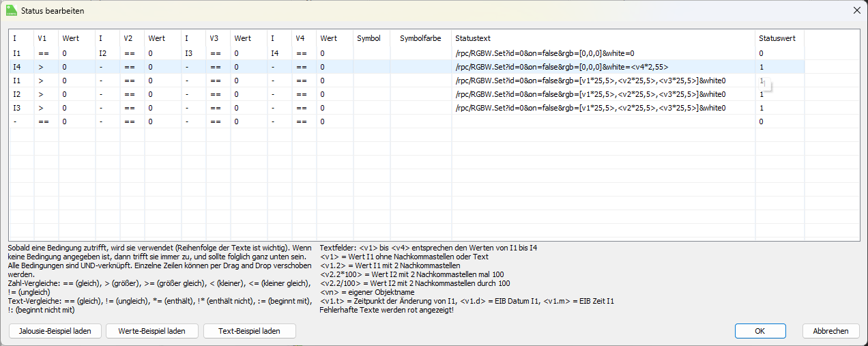Click the V2 column header
Image resolution: width=868 pixels, height=346 pixels.
132,39
